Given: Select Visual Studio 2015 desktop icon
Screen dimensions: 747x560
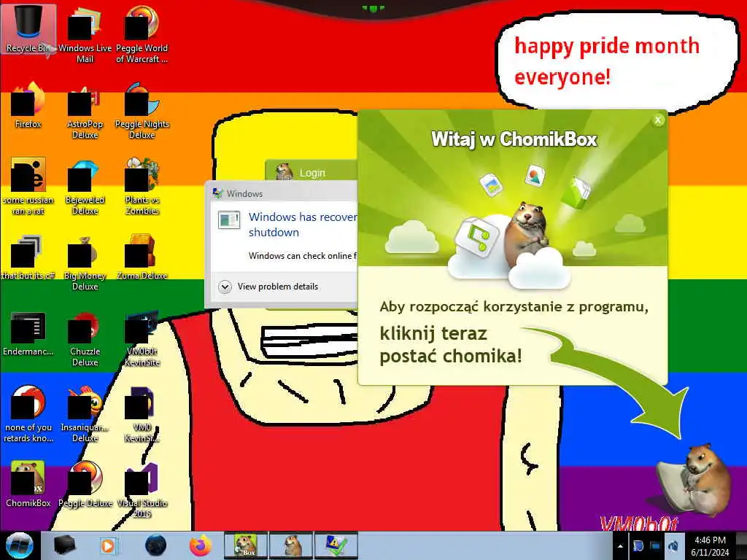Looking at the screenshot, I should coord(142,489).
